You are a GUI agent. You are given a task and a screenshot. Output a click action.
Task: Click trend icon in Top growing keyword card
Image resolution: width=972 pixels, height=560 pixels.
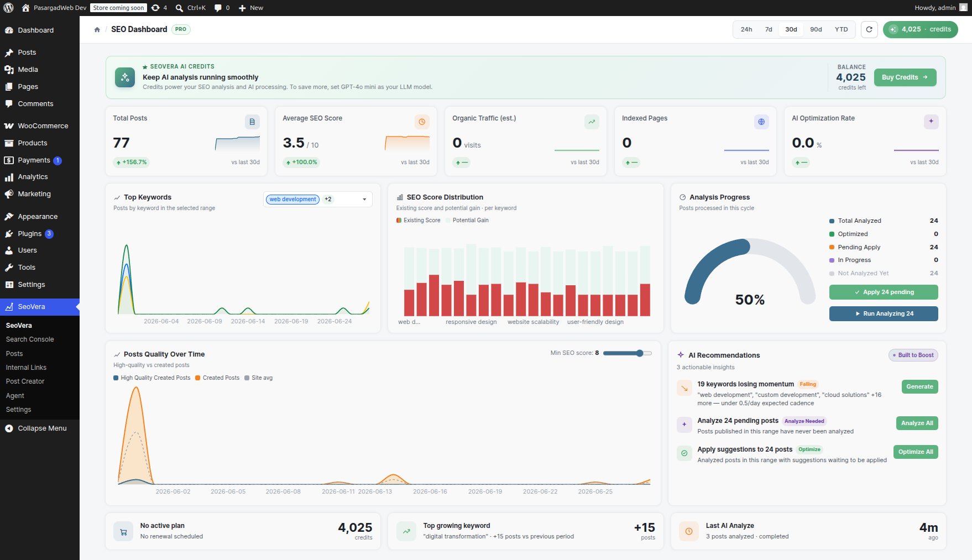tap(406, 532)
